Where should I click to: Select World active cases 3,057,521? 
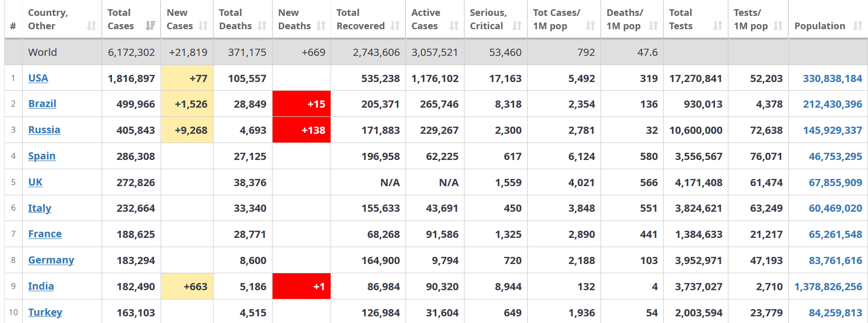435,52
